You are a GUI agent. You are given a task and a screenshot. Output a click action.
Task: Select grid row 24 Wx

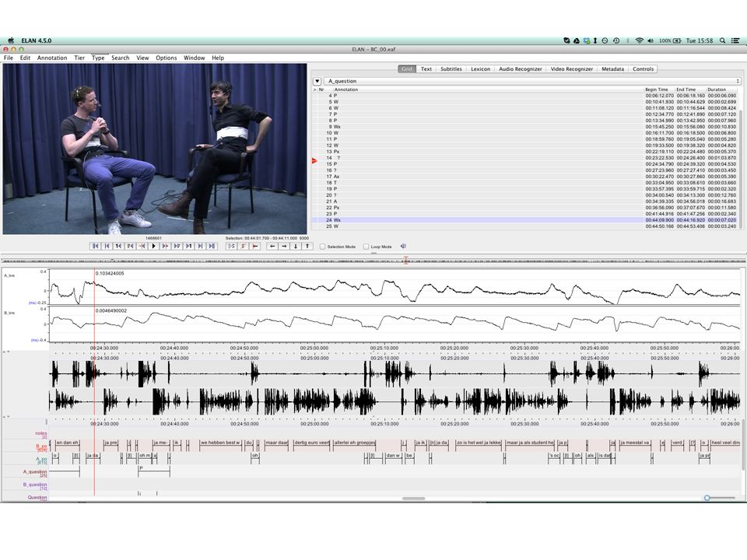point(524,220)
